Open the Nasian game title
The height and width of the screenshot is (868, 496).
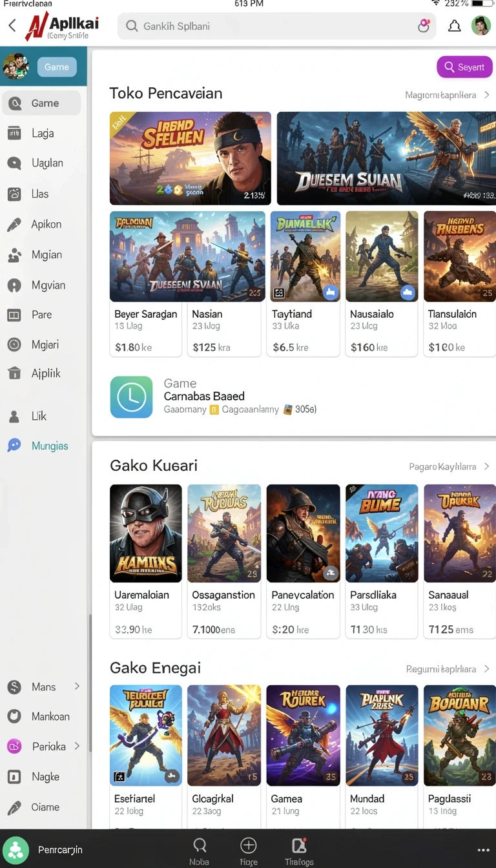coord(207,314)
